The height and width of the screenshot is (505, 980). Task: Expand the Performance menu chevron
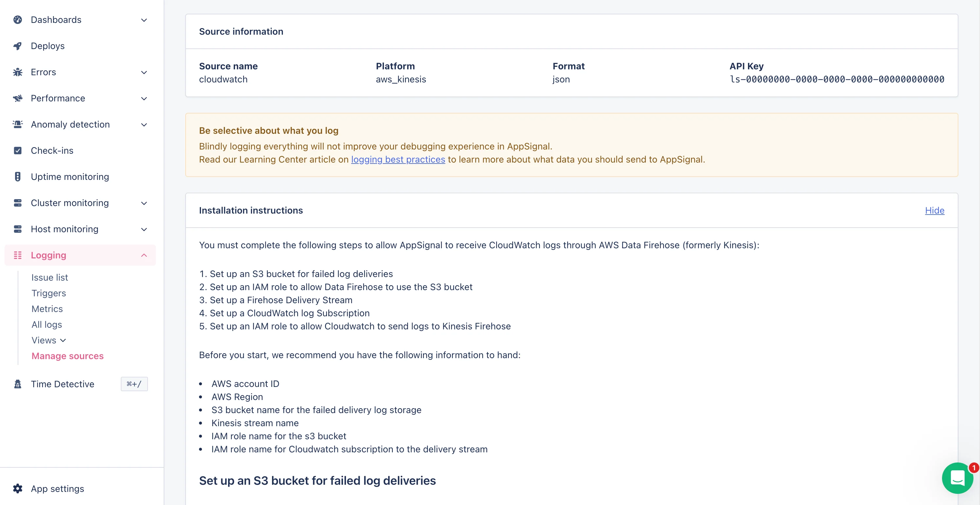point(144,99)
